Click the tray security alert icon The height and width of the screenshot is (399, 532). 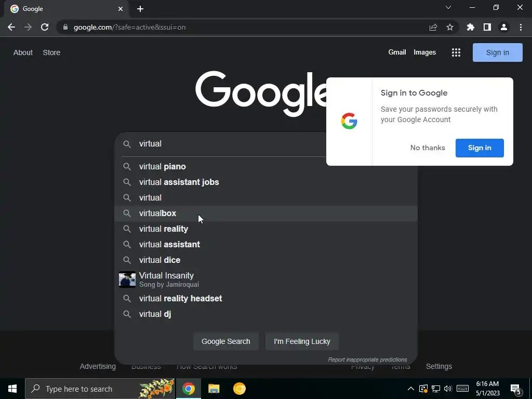click(x=423, y=389)
